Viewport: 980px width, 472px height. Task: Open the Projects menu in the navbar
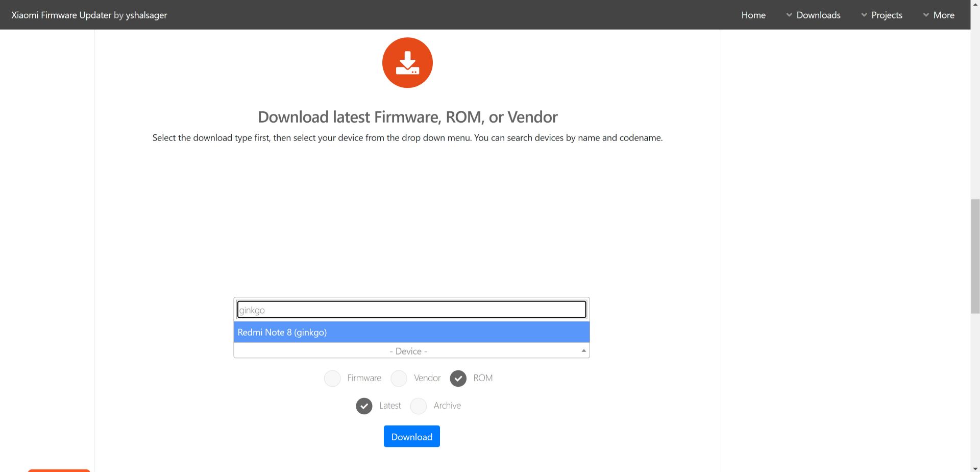coord(881,15)
